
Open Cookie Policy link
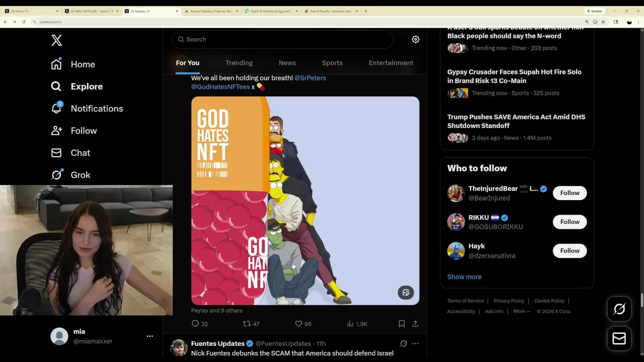point(549,301)
